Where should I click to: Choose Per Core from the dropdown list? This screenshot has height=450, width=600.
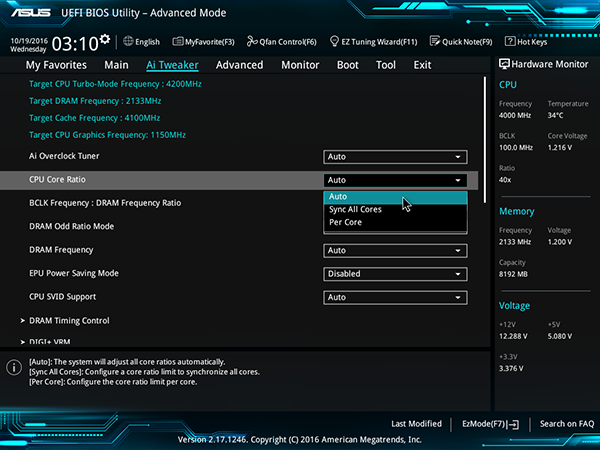pyautogui.click(x=346, y=222)
